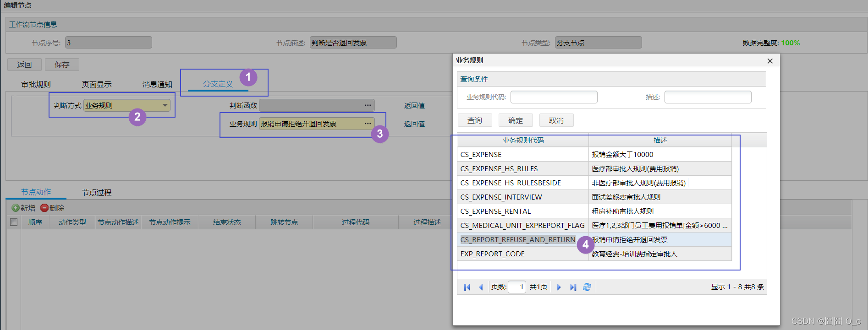Focus the 描述 search field
This screenshot has width=868, height=330.
click(708, 97)
